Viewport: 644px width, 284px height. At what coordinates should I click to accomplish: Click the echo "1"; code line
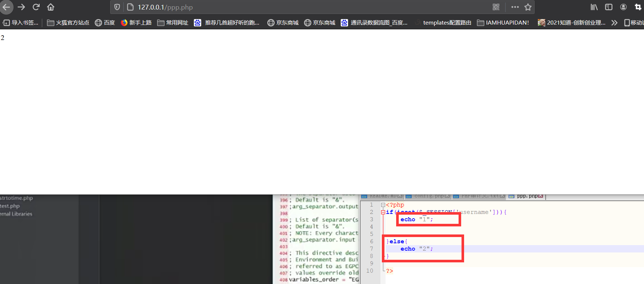(x=417, y=219)
